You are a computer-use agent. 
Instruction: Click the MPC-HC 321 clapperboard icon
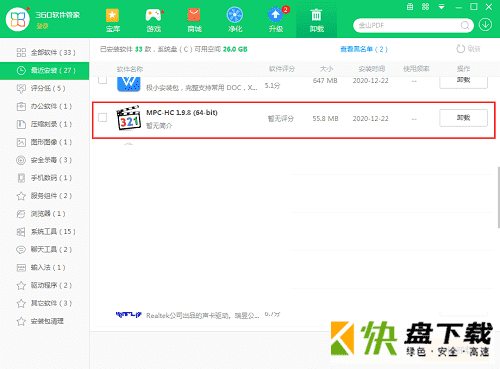click(128, 118)
